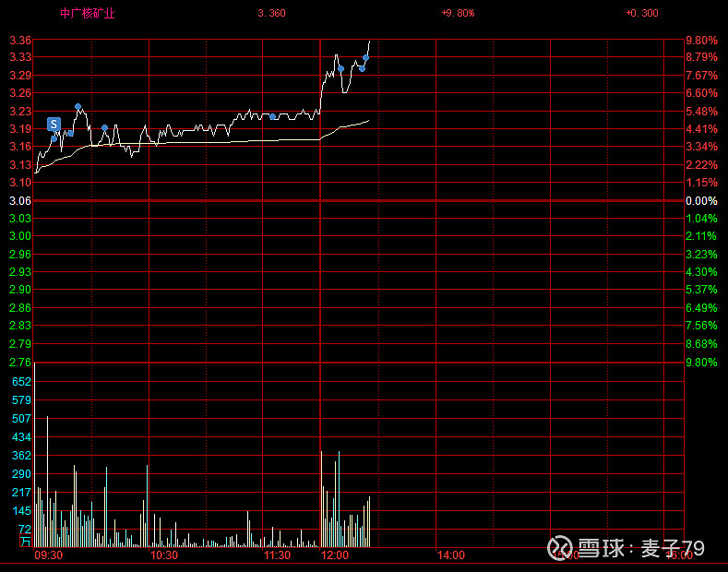Screen dimensions: 728x572
Task: Click the 万 volume unit label
Action: click(x=26, y=541)
